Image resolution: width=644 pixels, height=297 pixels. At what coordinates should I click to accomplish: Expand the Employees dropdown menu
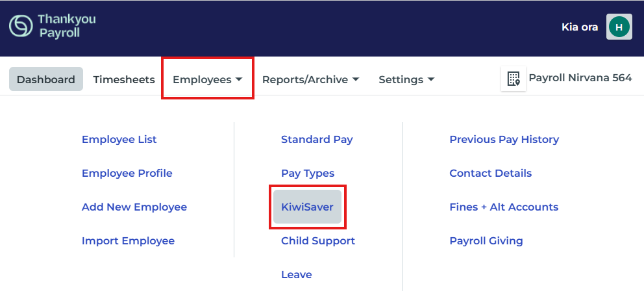coord(207,79)
